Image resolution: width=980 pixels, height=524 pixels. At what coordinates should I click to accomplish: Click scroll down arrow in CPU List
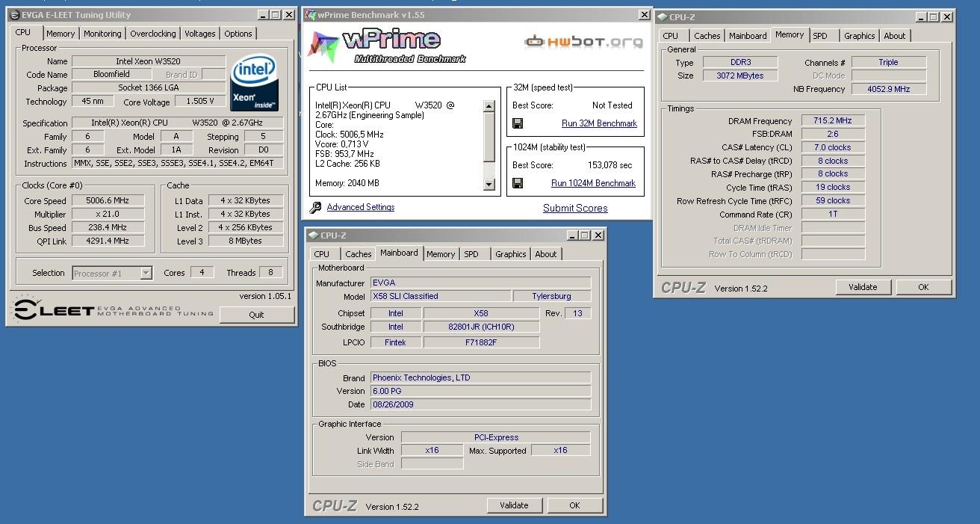coord(489,185)
